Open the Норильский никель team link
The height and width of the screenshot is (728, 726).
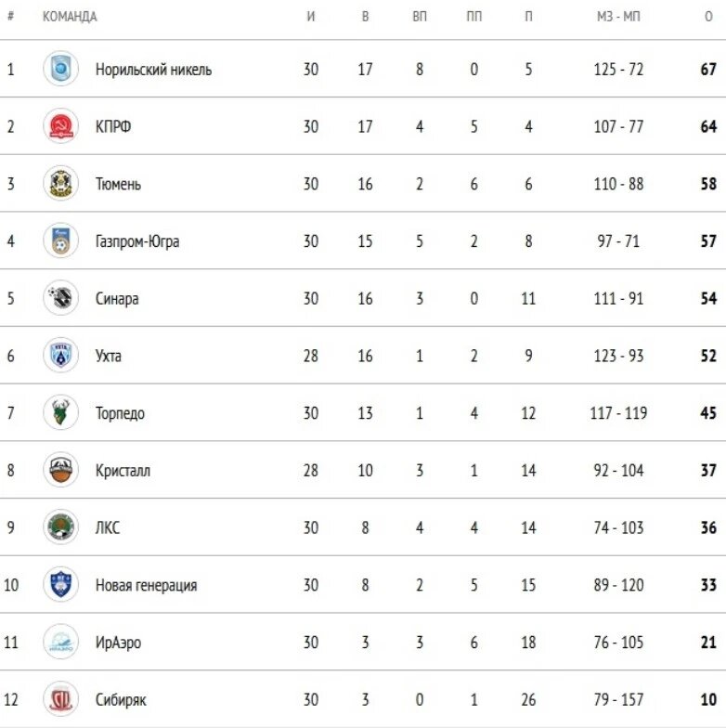tap(154, 70)
